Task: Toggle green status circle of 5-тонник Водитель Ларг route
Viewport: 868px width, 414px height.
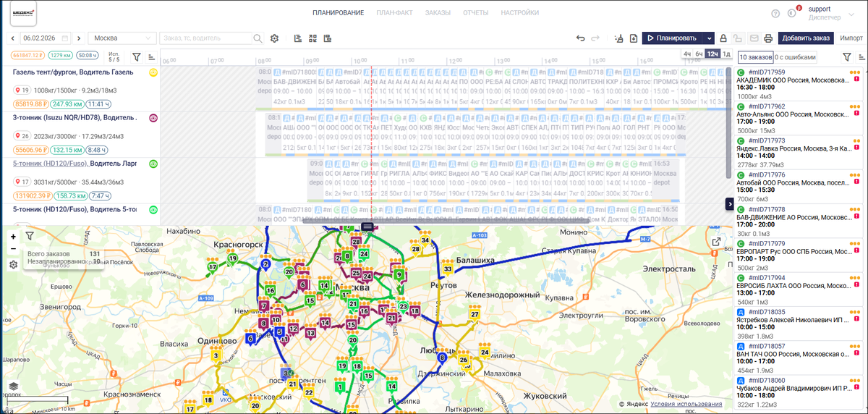Action: point(153,164)
